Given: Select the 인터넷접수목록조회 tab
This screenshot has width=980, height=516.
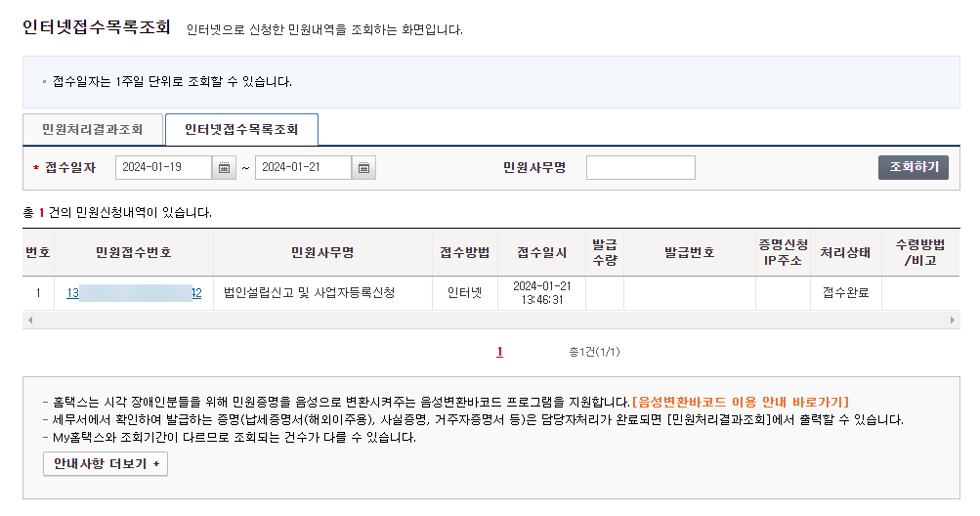Looking at the screenshot, I should pos(241,129).
